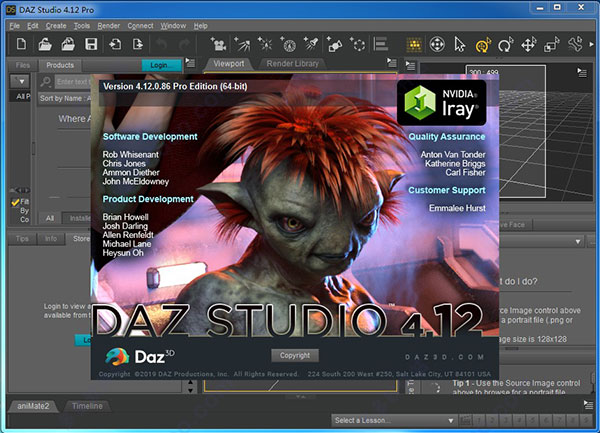
Task: Create a new camera via toolbar icon
Action: [x=218, y=44]
